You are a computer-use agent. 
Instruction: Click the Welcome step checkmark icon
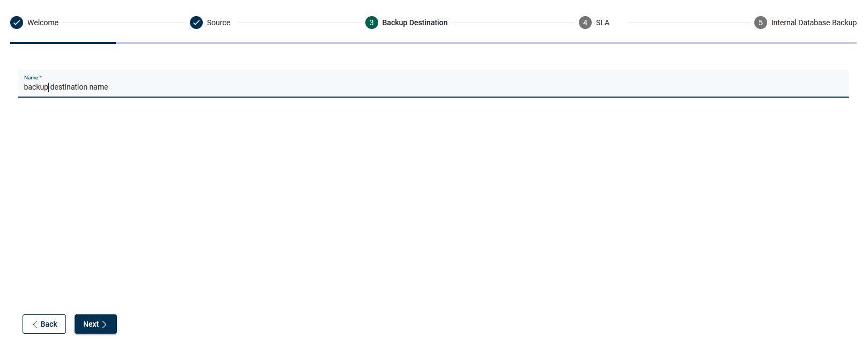17,23
